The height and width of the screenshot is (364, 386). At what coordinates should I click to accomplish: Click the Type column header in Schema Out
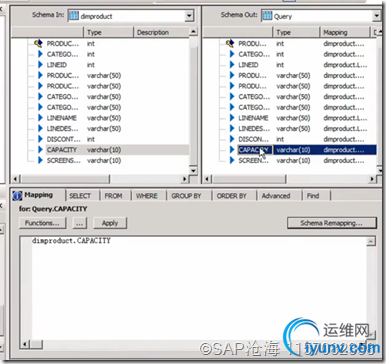(296, 32)
